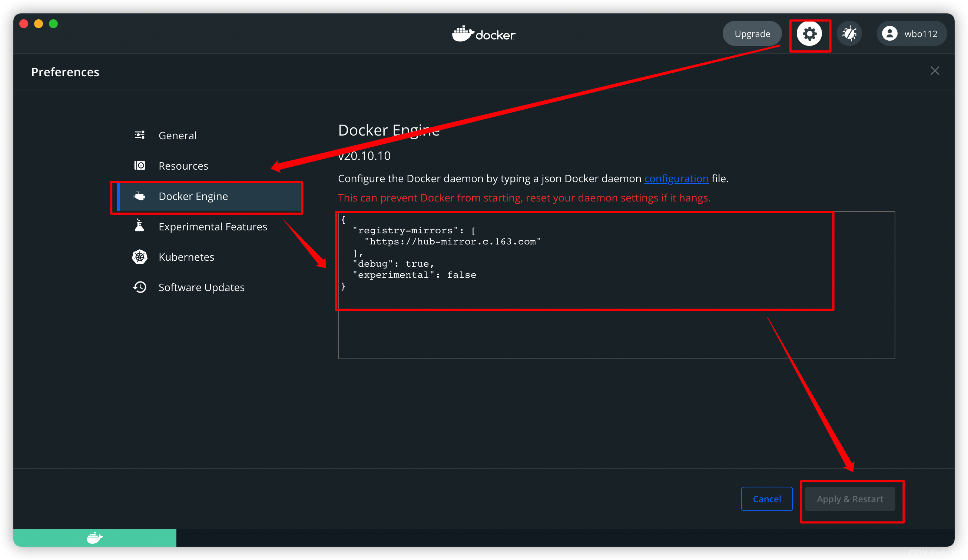This screenshot has height=560, width=968.
Task: Select the Resources preferences tab
Action: pyautogui.click(x=210, y=166)
